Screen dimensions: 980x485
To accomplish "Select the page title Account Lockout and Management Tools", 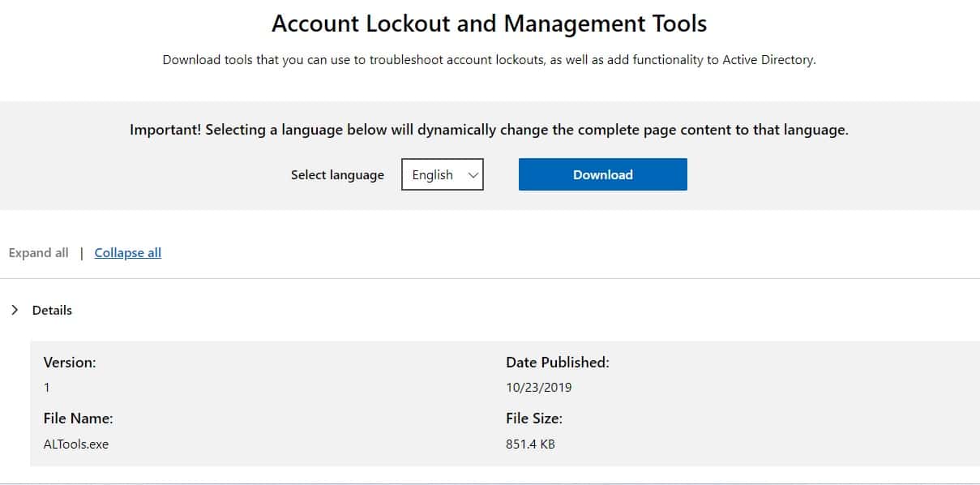I will click(490, 24).
